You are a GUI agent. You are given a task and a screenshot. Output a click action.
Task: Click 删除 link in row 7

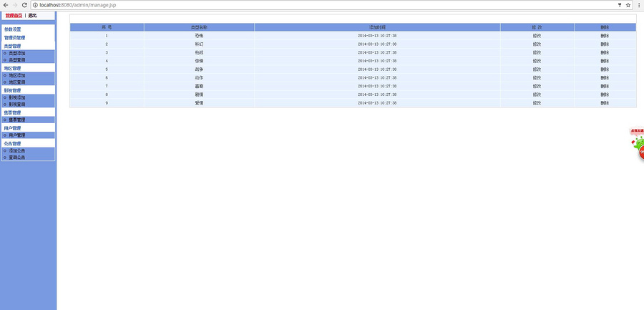(605, 87)
